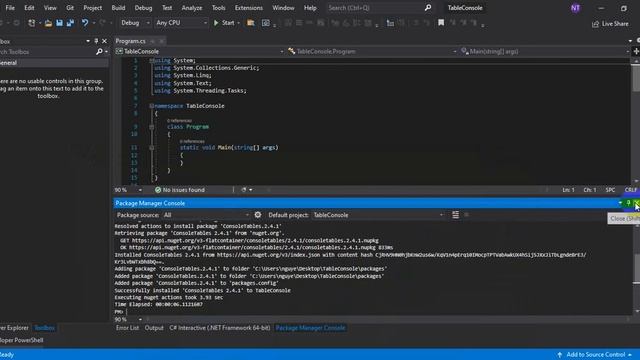
Task: Open the Git menu
Action: (x=70, y=8)
